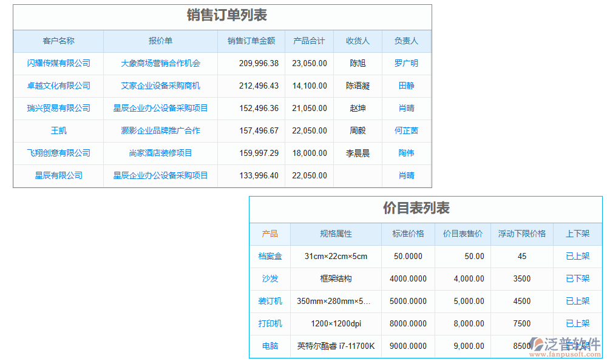Open quotation 大象商场营销合作机会
This screenshot has width=607, height=364.
(160, 63)
